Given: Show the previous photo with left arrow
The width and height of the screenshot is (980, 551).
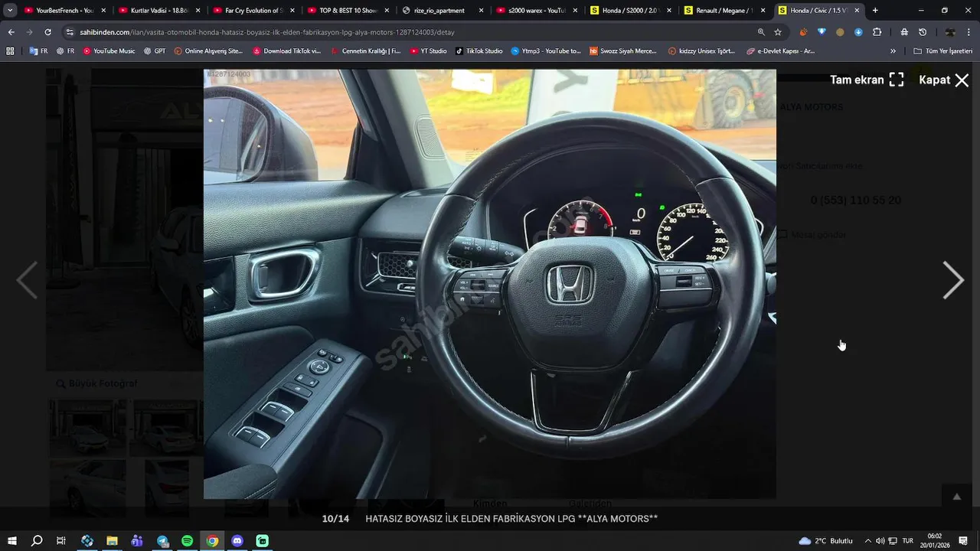Looking at the screenshot, I should (x=27, y=280).
